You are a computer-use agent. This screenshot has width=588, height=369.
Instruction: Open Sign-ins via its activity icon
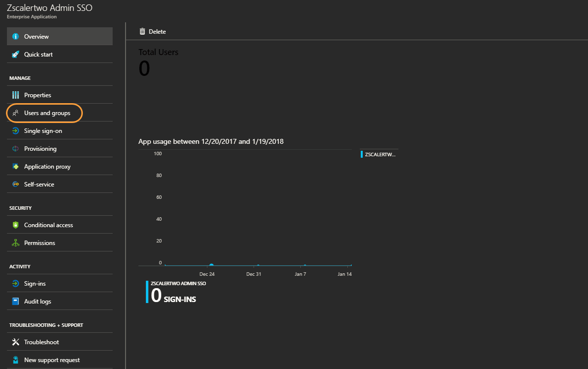[16, 283]
